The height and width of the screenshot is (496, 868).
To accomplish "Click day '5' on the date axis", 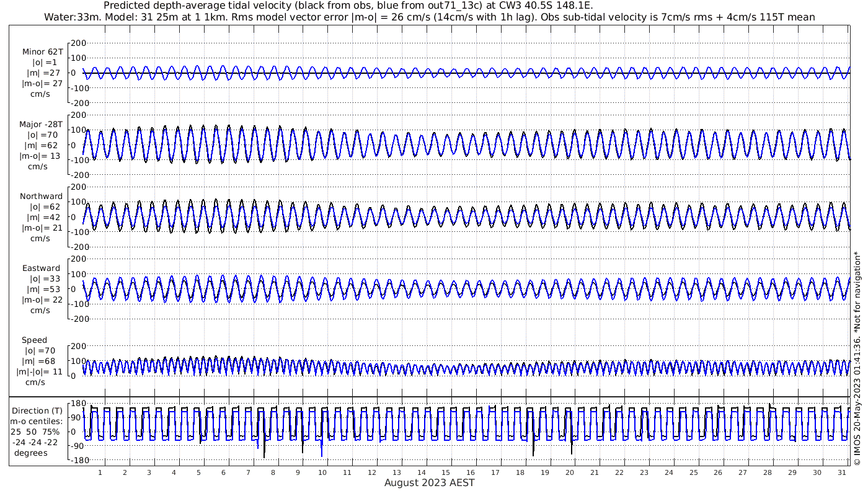I will point(199,472).
